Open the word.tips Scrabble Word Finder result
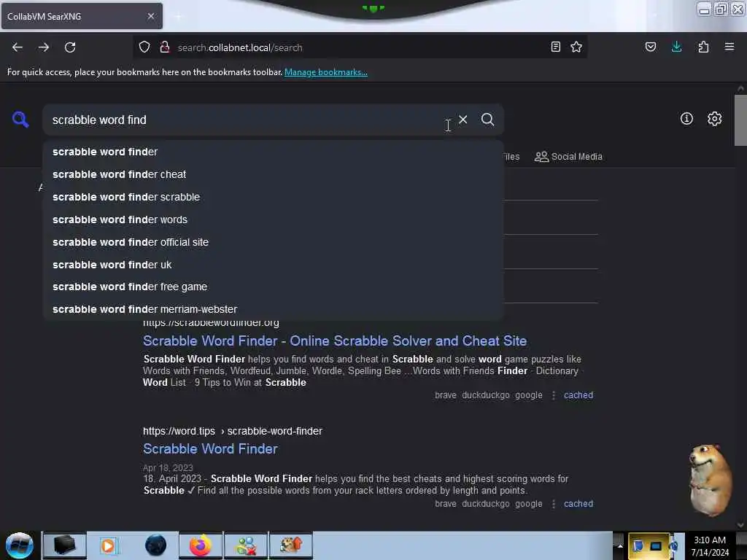The image size is (747, 560). (x=210, y=449)
